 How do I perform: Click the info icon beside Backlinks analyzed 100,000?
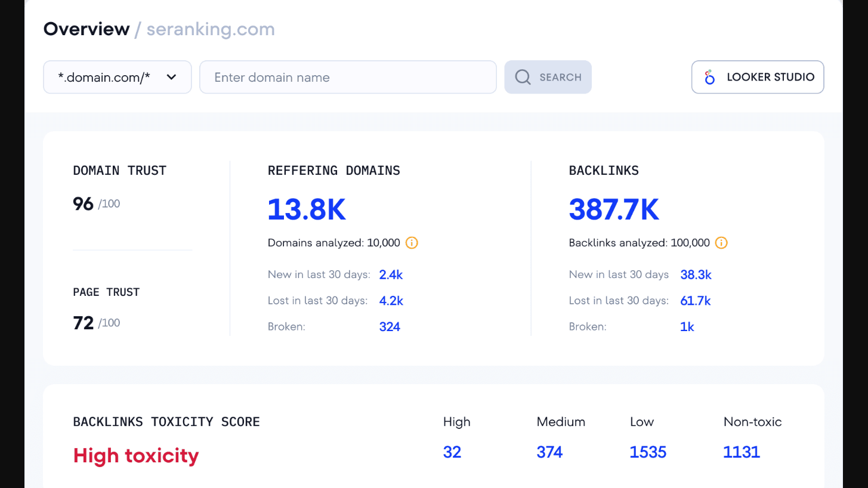[x=721, y=243]
